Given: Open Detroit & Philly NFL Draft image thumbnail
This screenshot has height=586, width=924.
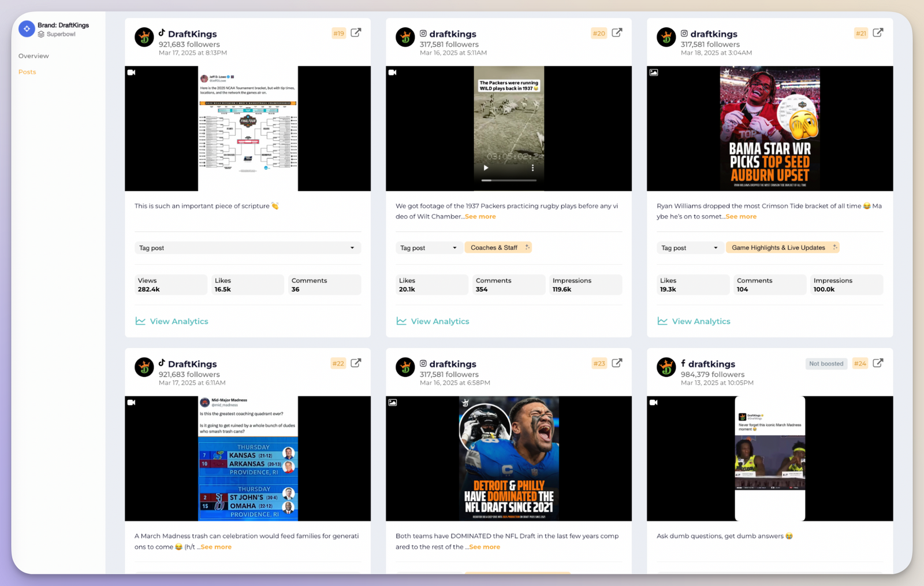Looking at the screenshot, I should click(509, 458).
